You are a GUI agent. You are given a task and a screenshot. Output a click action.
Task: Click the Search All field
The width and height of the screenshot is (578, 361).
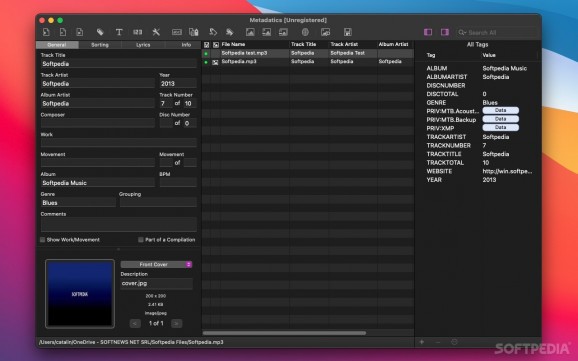[496, 32]
